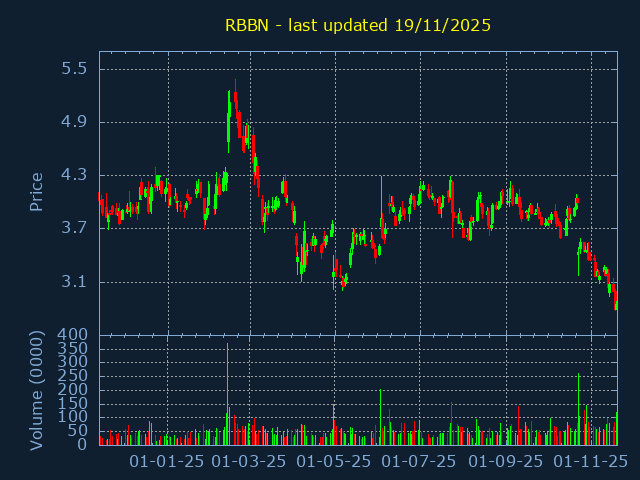640x480 pixels.
Task: Click the 01-09-25 date label
Action: 506,462
